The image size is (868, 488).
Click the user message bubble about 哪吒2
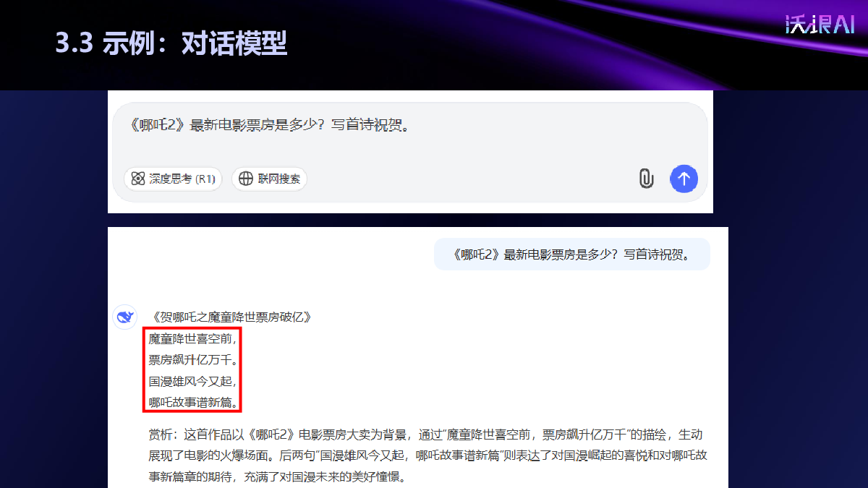572,254
